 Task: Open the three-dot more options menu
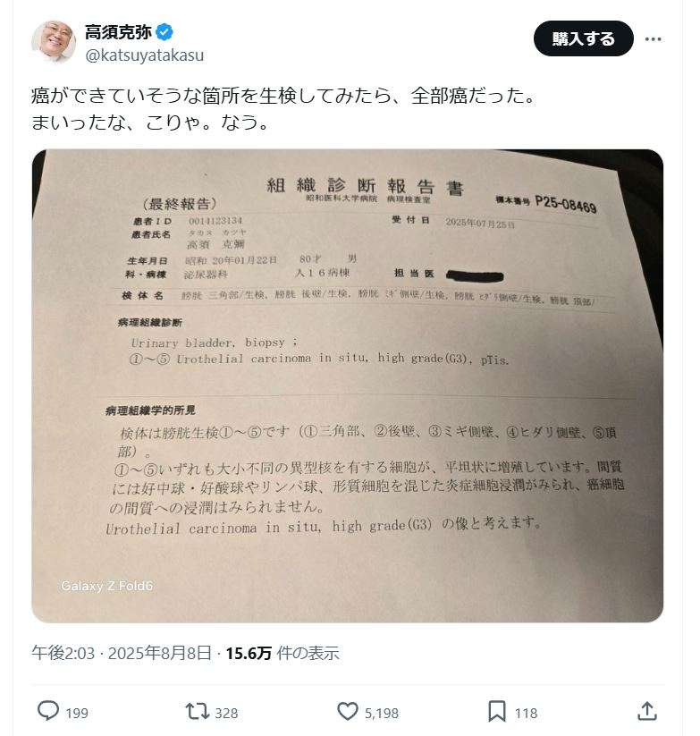tap(653, 39)
